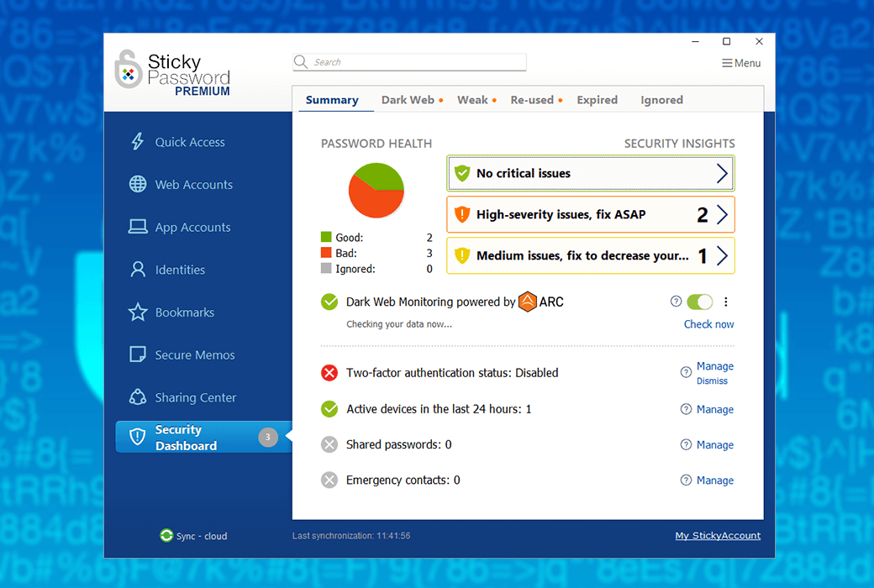Open My StickyAccount link
874x588 pixels.
tap(718, 535)
